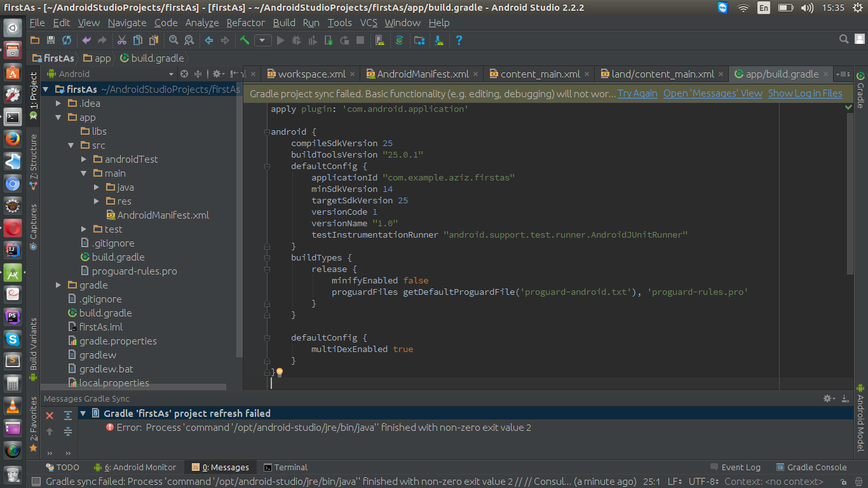Expand the gradle folder

pyautogui.click(x=58, y=285)
